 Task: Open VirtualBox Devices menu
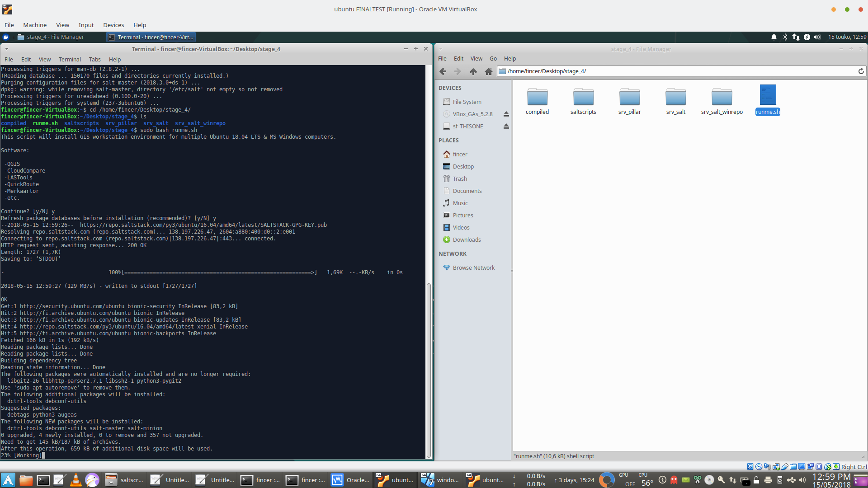pyautogui.click(x=113, y=25)
